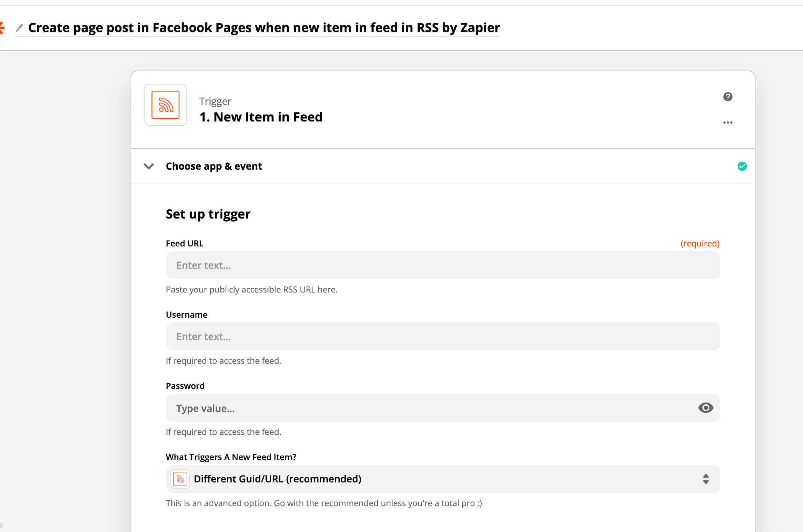Click into the Username text field
This screenshot has width=803, height=532.
(443, 337)
